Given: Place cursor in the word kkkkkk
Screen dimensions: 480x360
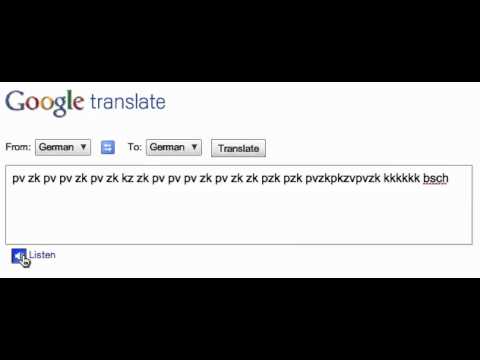Looking at the screenshot, I should pyautogui.click(x=402, y=178).
